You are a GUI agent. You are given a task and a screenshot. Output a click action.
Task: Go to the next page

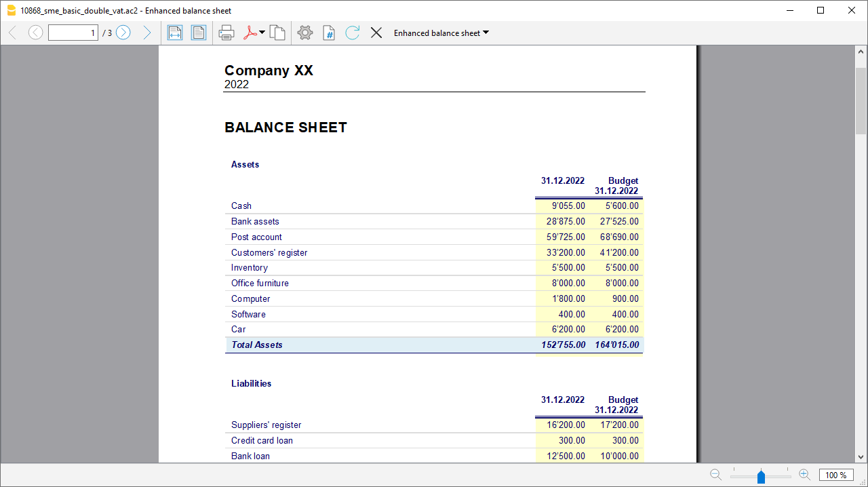(x=123, y=33)
